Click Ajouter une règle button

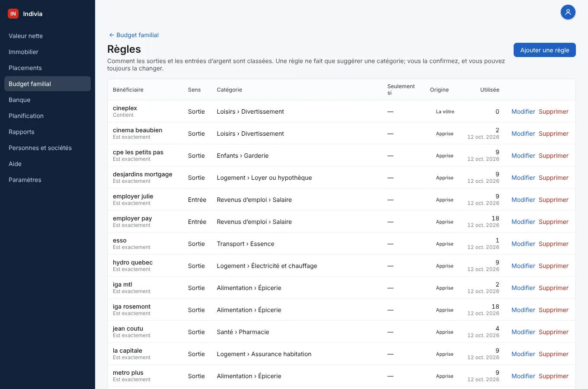click(x=544, y=50)
